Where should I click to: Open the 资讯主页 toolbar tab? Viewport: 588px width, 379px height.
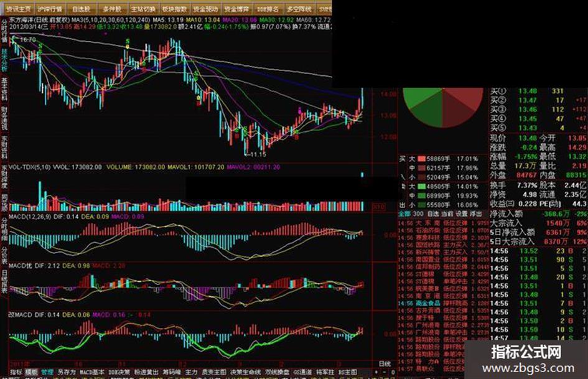17,9
